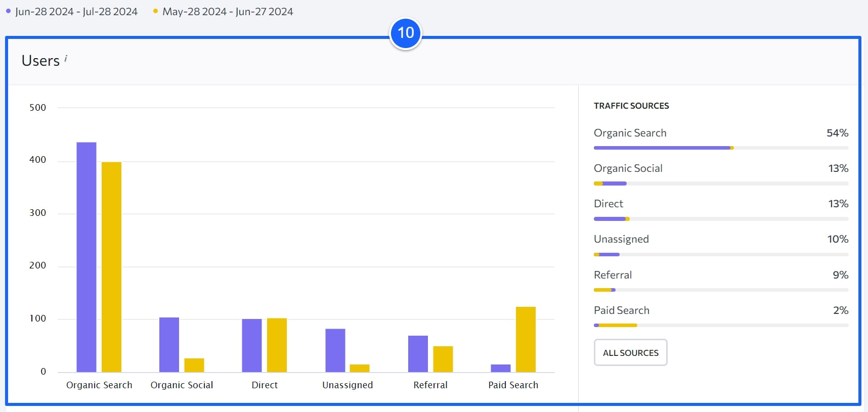Click the TRAFFIC SOURCES heading
The width and height of the screenshot is (868, 412).
pos(631,106)
